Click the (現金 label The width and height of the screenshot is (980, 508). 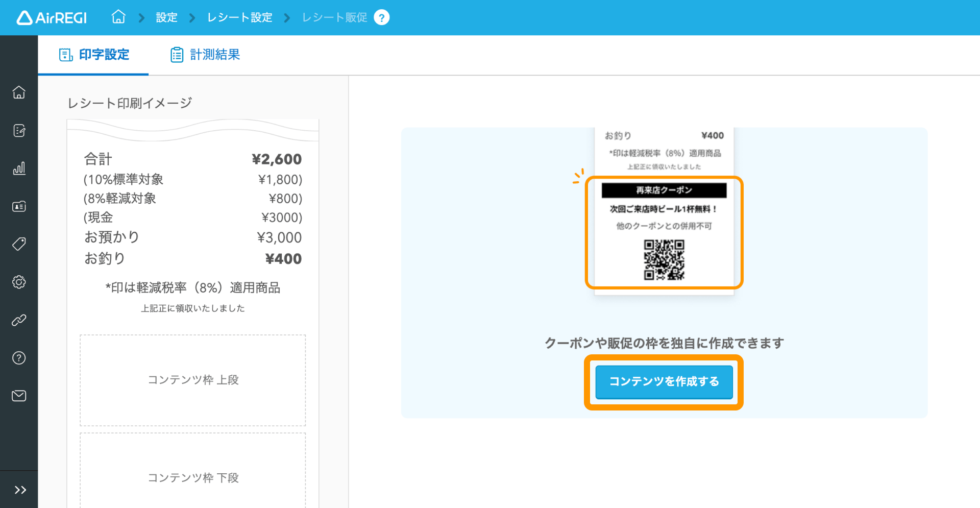click(x=98, y=217)
